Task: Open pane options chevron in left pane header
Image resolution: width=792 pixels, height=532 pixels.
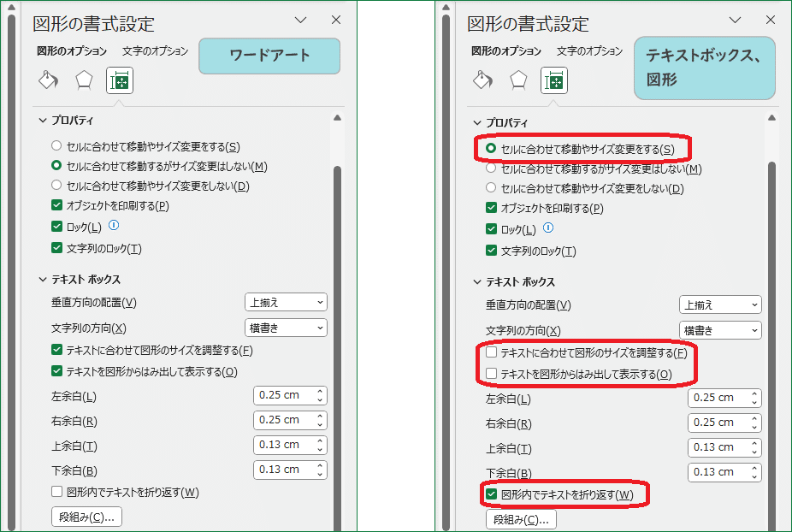Action: pyautogui.click(x=300, y=20)
